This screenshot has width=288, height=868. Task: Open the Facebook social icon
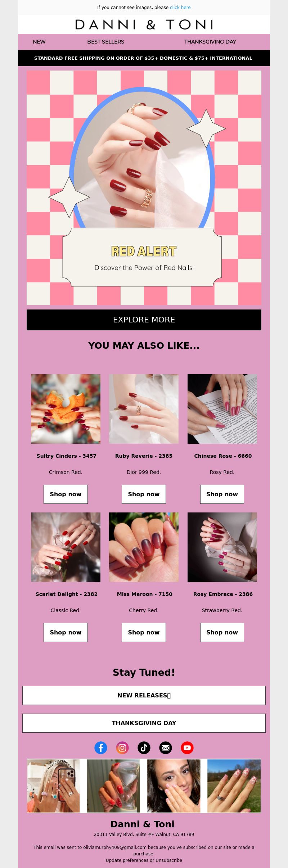(101, 748)
